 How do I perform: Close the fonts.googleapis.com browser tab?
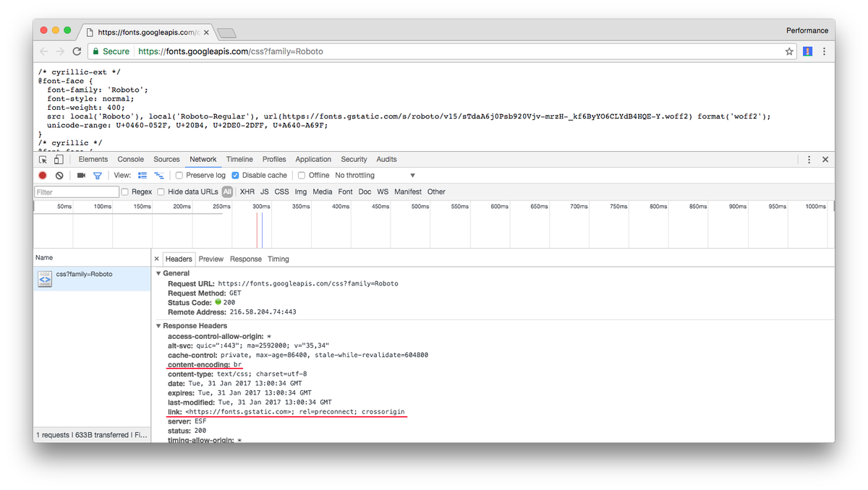pos(207,33)
